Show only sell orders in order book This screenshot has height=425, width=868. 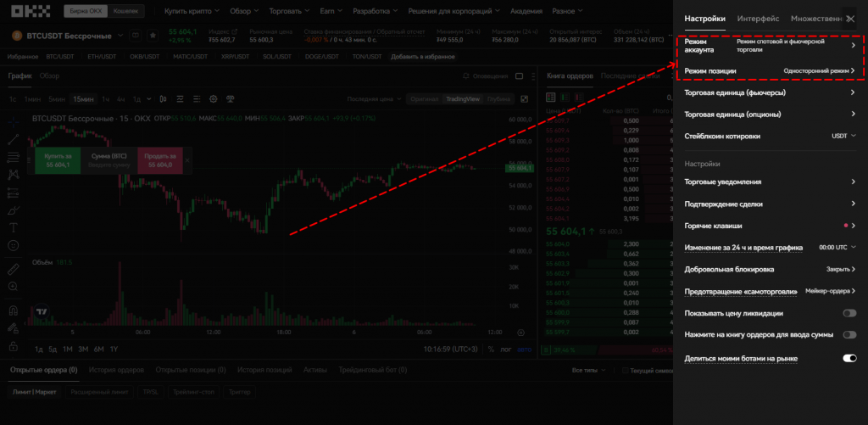pyautogui.click(x=580, y=98)
